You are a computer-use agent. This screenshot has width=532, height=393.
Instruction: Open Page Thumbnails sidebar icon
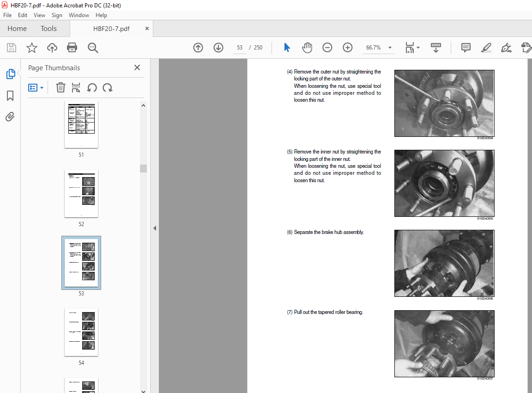pyautogui.click(x=11, y=74)
